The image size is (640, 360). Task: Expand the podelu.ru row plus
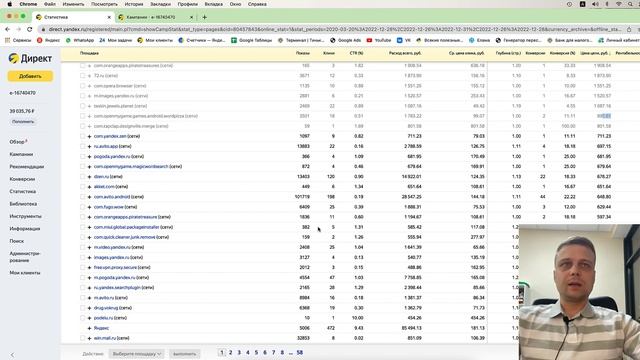89,318
